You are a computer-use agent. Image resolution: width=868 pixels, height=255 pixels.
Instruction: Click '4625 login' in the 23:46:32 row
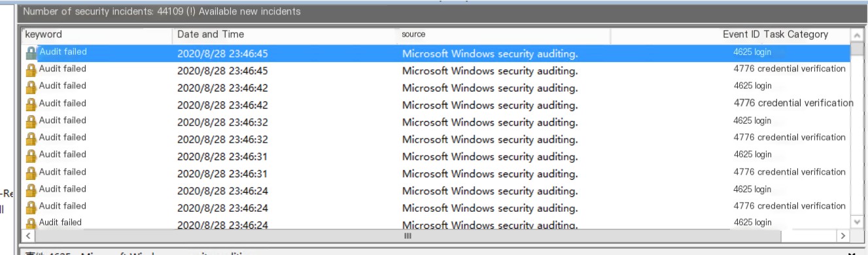pos(752,120)
